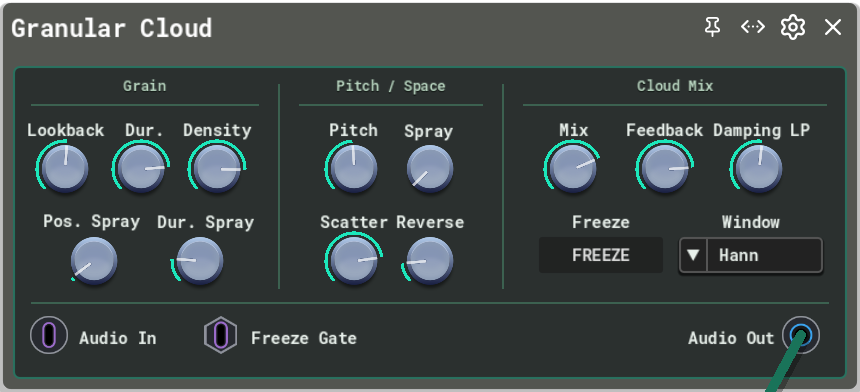
Task: Click the Freeze label above the button
Action: (x=601, y=222)
